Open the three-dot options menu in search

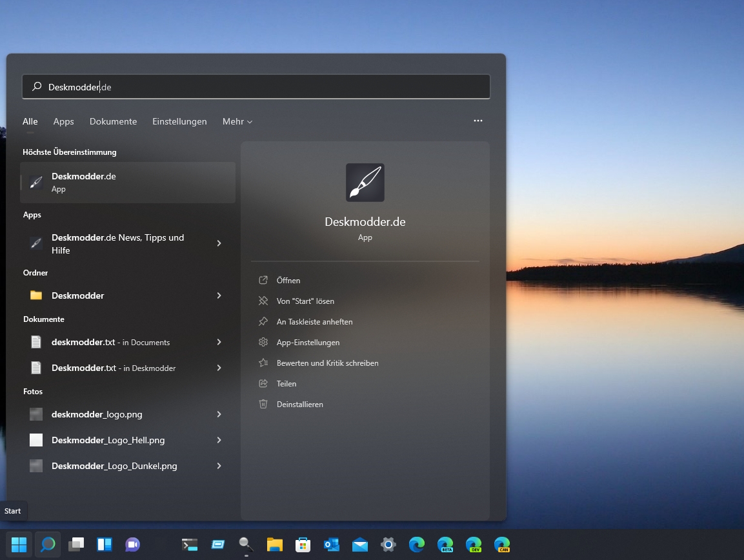(x=478, y=121)
